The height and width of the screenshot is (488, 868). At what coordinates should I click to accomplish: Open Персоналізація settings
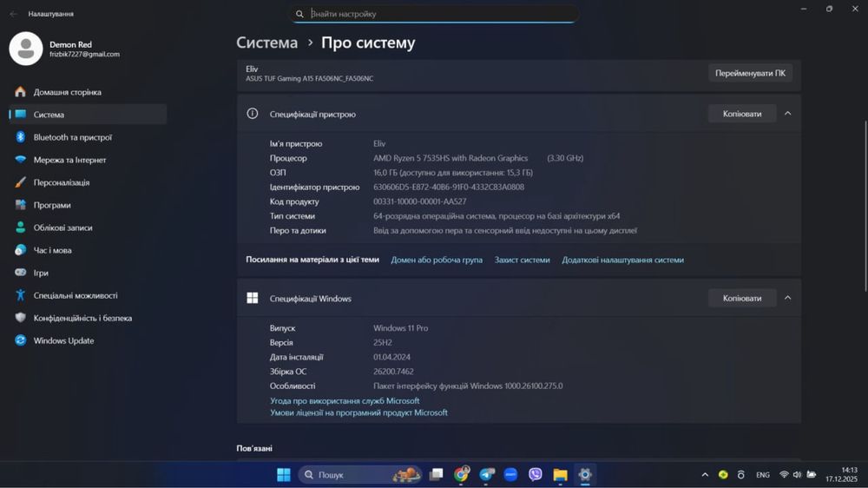click(x=62, y=183)
